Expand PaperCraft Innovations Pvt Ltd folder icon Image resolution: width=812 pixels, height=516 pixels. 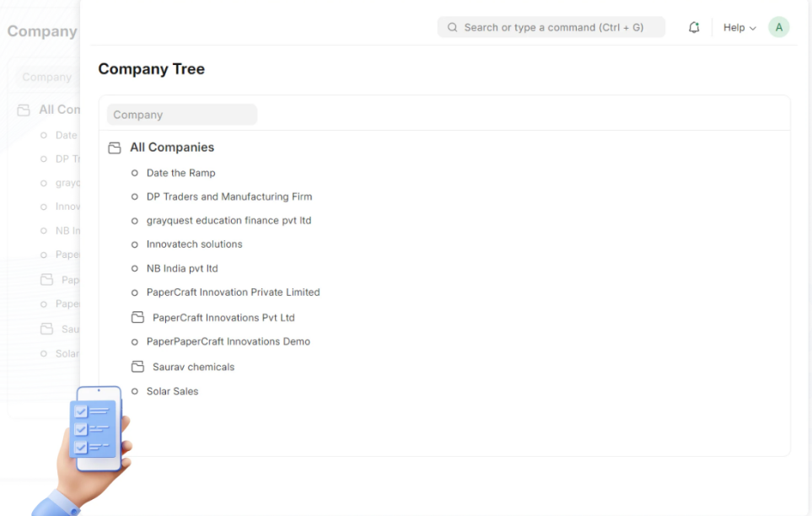(x=137, y=318)
